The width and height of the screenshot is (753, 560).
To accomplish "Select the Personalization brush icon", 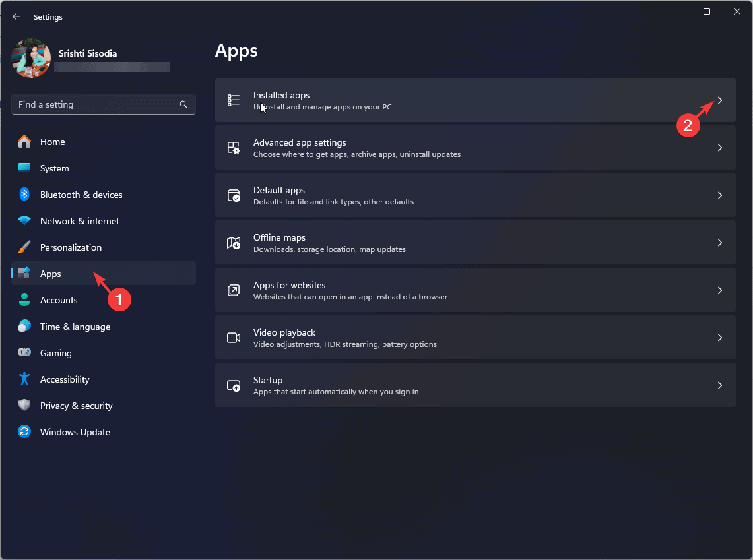I will 24,247.
